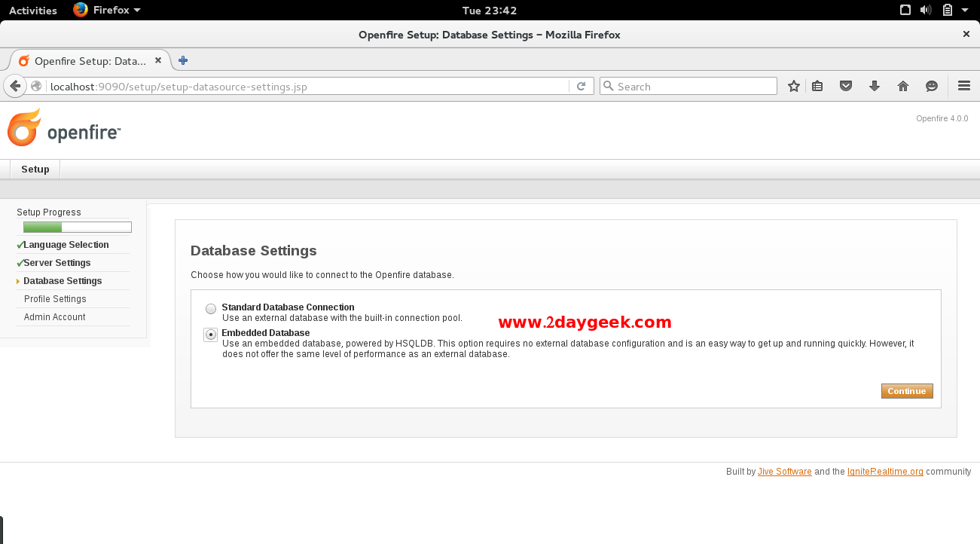Click the Openfire 4.0.0 version text
The width and height of the screenshot is (980, 544).
pos(942,119)
